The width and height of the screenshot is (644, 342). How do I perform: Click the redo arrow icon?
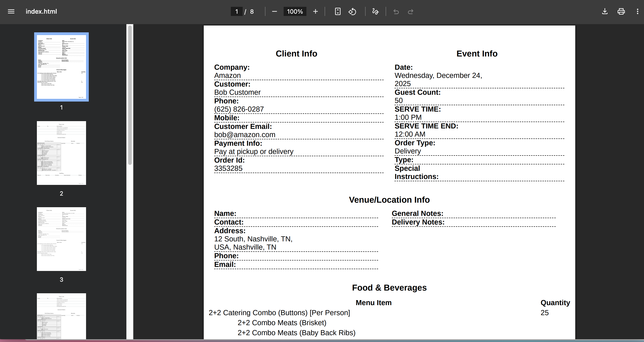tap(410, 12)
